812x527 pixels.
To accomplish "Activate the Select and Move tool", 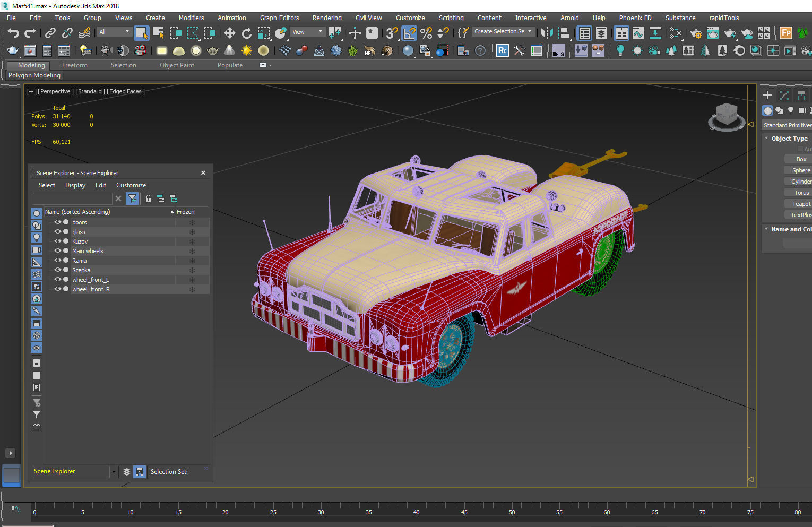I will click(x=229, y=33).
